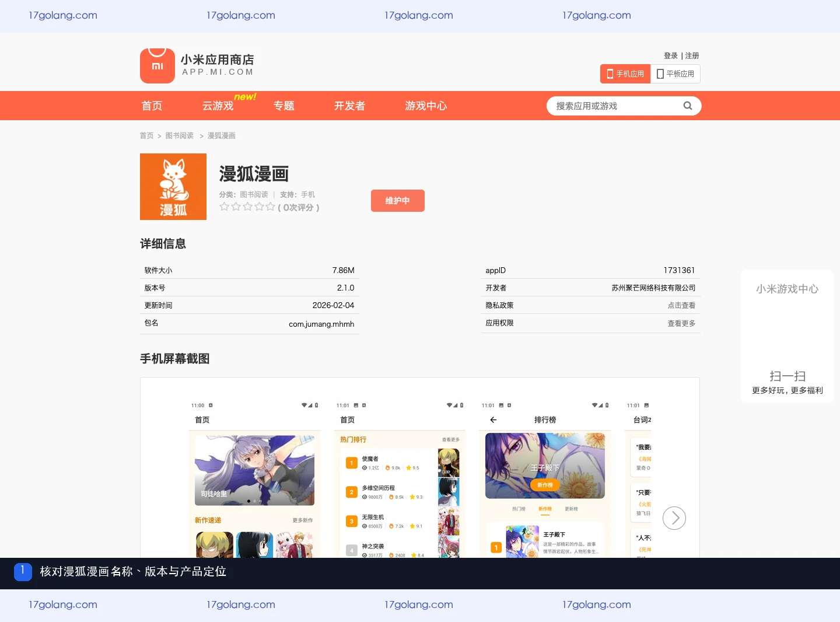
Task: Open the 开发者 navigation item
Action: coord(349,106)
